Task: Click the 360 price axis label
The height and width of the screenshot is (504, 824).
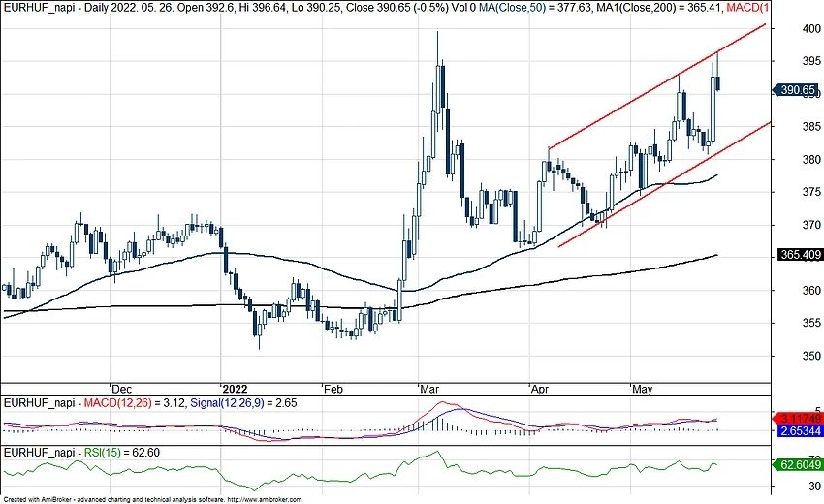Action: [811, 291]
